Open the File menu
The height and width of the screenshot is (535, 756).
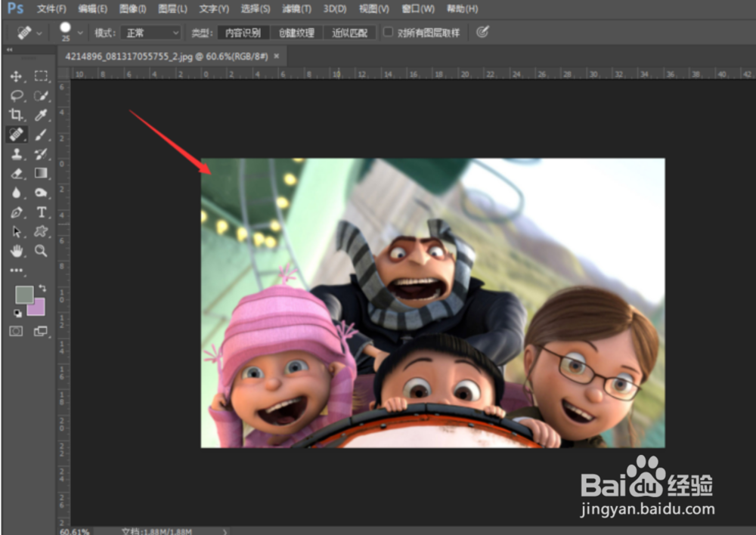click(x=51, y=8)
